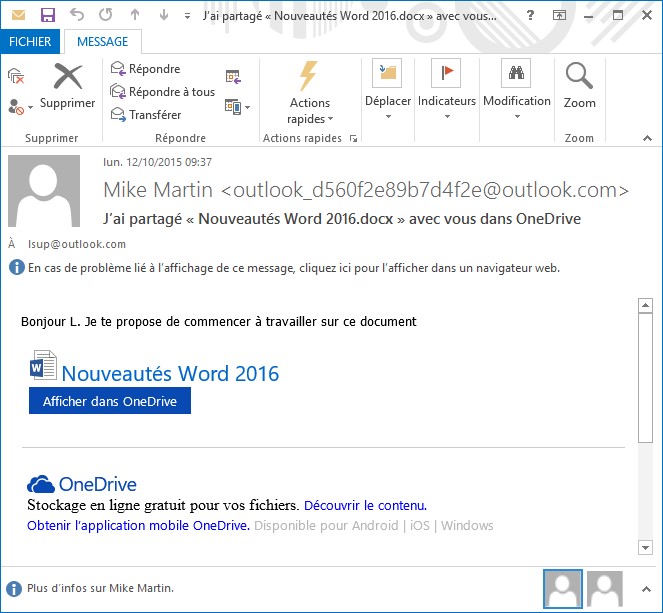Click the first contact photo in people pane

click(563, 588)
